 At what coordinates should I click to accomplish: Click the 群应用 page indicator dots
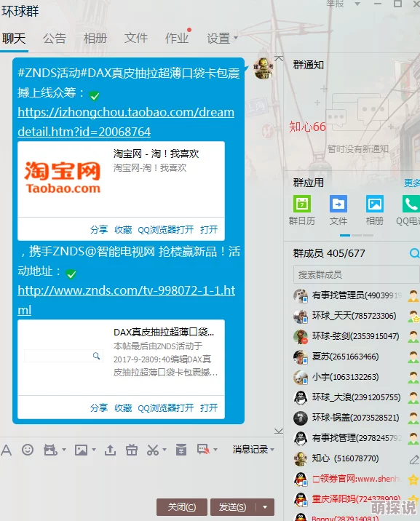coord(357,235)
